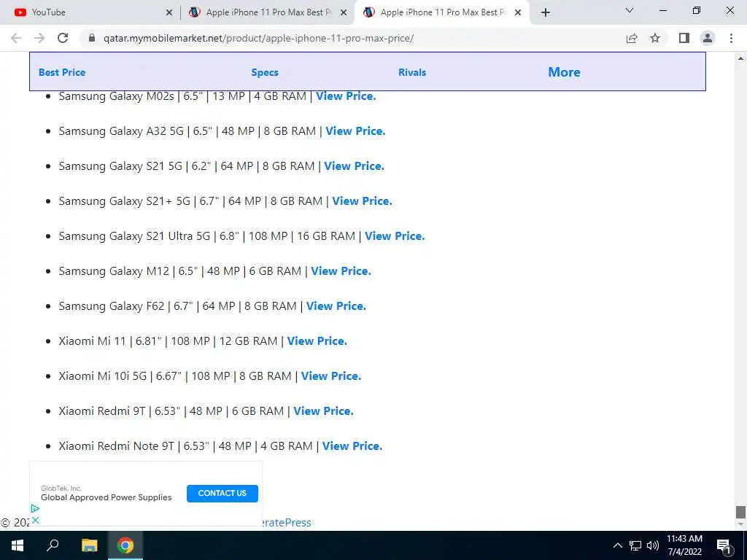
Task: Jump to the Specs section
Action: (x=265, y=72)
